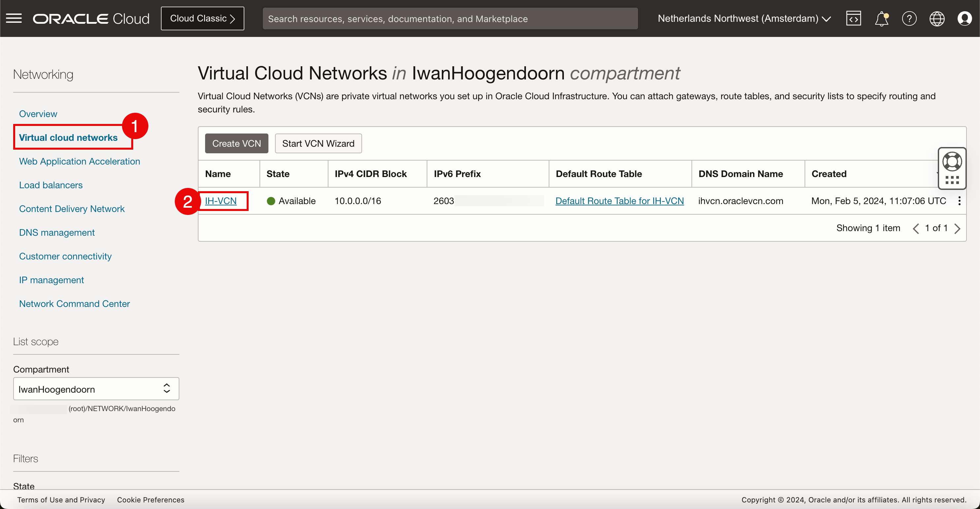Screen dimensions: 980x509
Task: Click the help question mark icon
Action: click(x=909, y=18)
